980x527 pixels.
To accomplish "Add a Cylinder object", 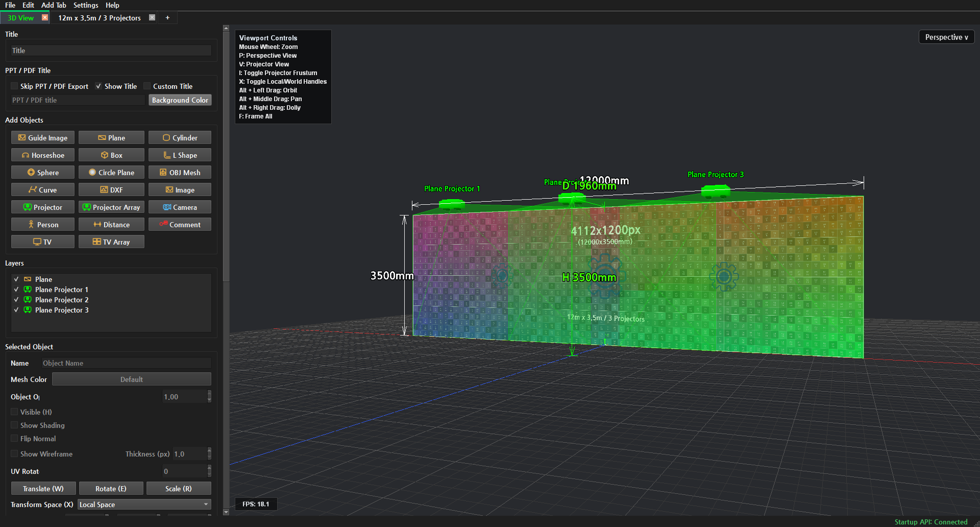I will (x=180, y=138).
